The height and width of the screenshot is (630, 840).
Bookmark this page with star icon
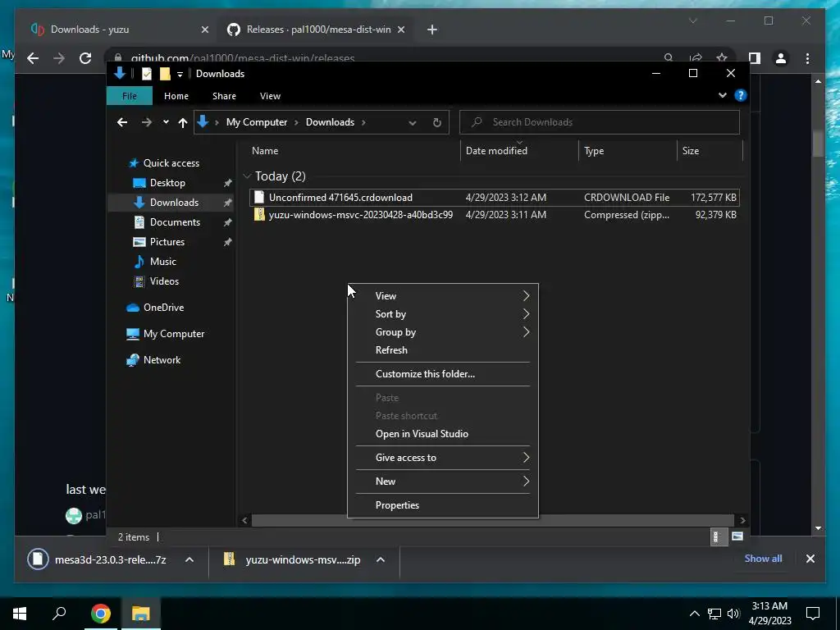(x=722, y=58)
